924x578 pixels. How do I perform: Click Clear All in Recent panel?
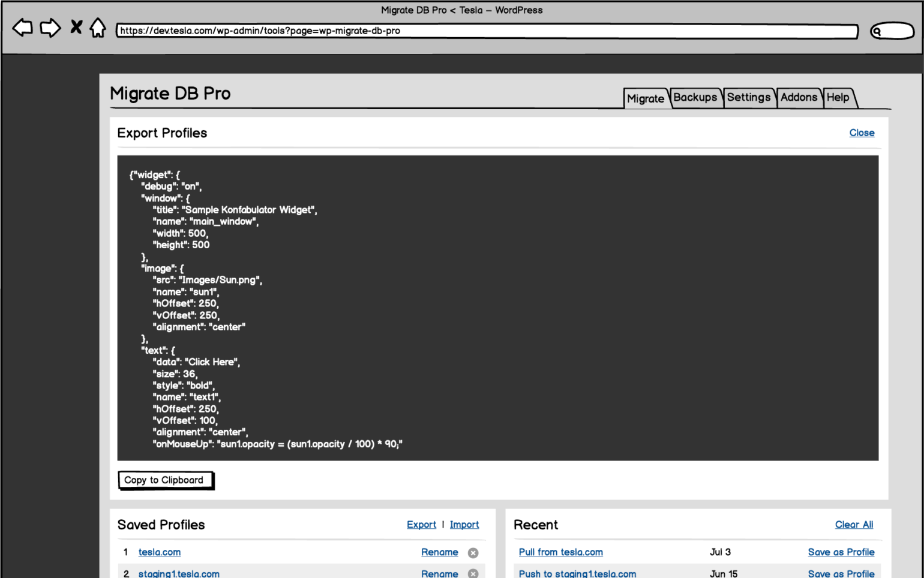pyautogui.click(x=854, y=525)
